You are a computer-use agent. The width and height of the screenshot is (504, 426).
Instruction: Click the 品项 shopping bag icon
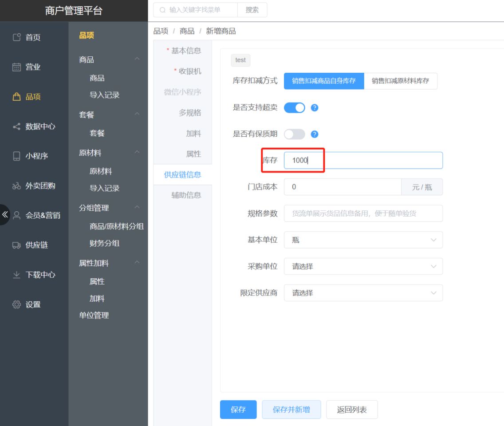(x=17, y=96)
